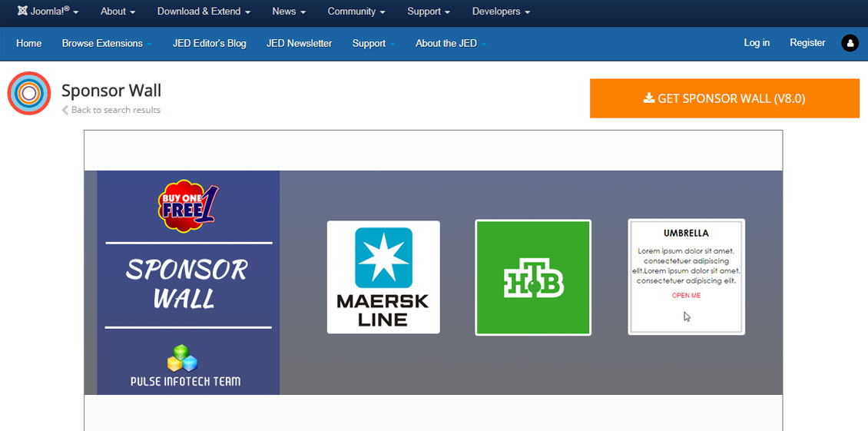Screen dimensions: 868x431
Task: Expand the About dropdown menu
Action: click(x=118, y=12)
